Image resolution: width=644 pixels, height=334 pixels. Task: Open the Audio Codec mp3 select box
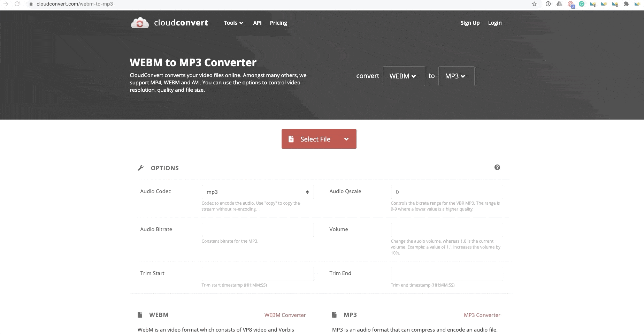(258, 192)
